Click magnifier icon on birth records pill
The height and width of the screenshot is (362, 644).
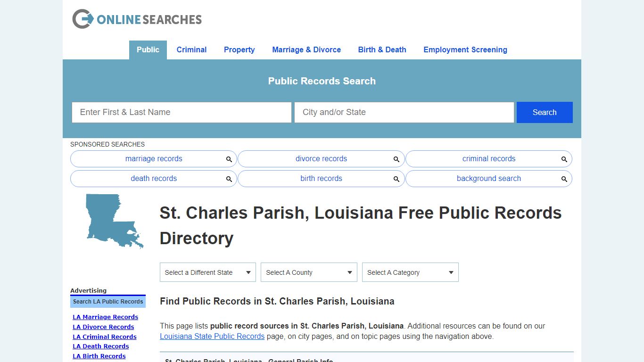pyautogui.click(x=396, y=179)
